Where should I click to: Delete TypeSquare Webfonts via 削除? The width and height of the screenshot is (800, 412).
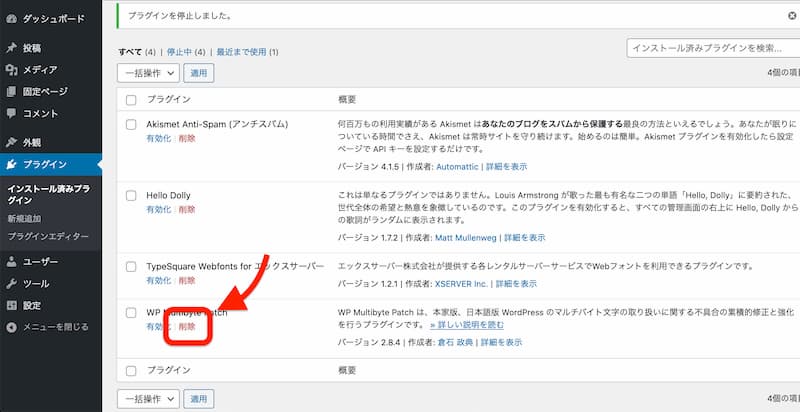[x=187, y=280]
